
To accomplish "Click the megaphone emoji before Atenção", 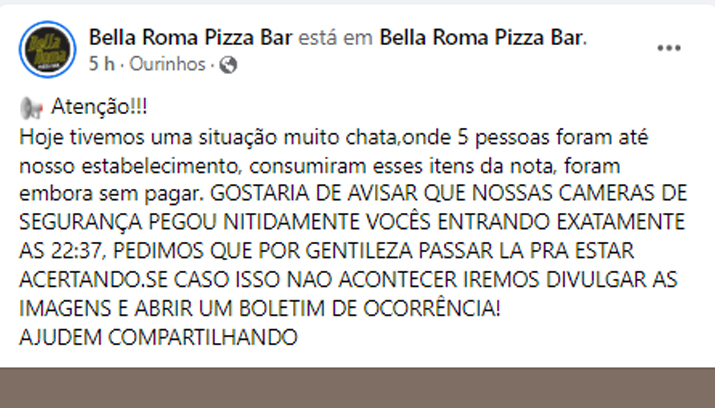I will [31, 108].
